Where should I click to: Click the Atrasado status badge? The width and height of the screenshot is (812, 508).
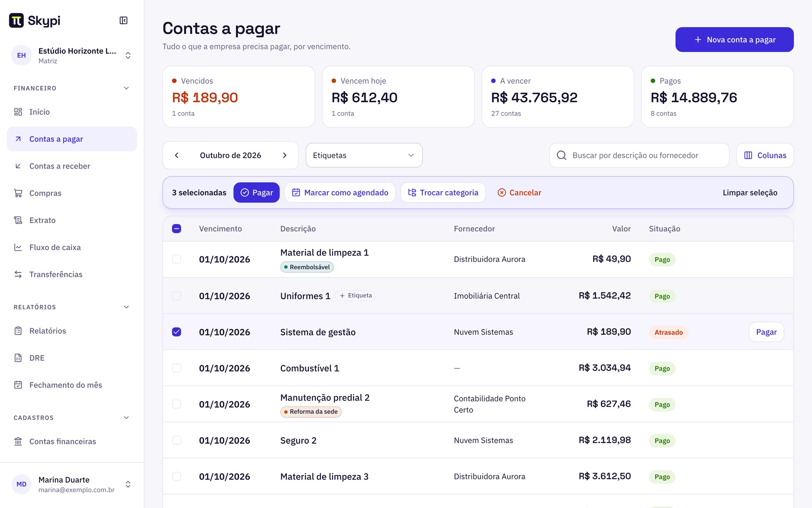[x=668, y=332]
